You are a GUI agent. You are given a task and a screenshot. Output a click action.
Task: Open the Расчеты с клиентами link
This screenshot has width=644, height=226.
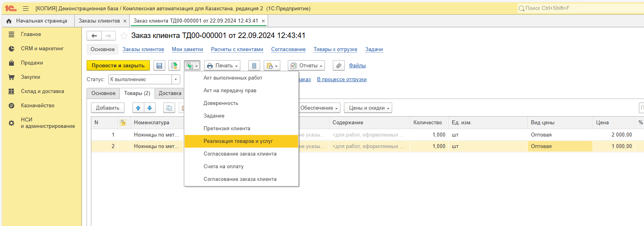(237, 49)
